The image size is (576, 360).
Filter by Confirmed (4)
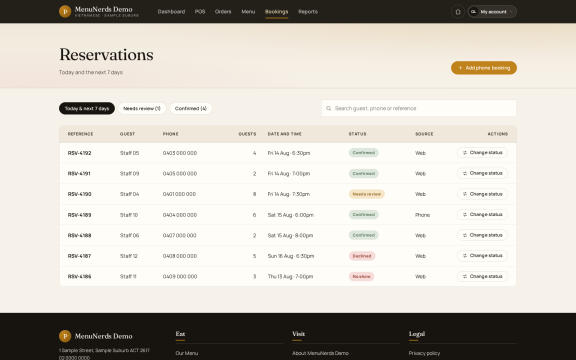[191, 108]
